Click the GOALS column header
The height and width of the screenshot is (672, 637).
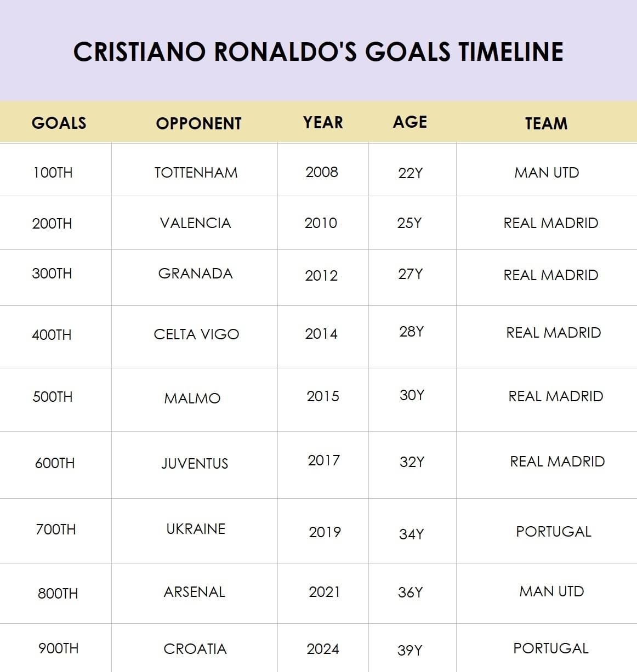pyautogui.click(x=59, y=123)
